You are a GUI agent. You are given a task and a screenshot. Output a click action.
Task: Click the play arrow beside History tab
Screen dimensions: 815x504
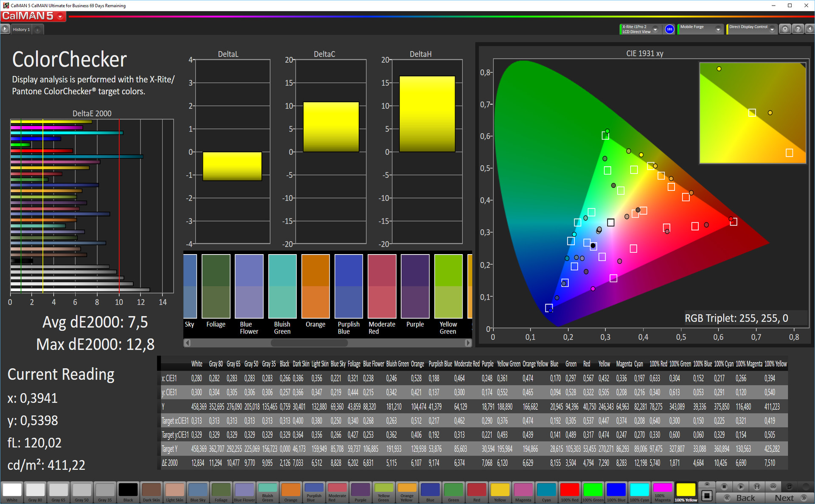[x=5, y=29]
